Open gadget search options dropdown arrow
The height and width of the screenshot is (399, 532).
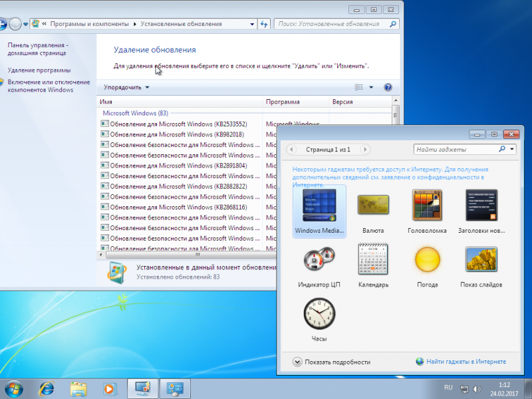(511, 149)
